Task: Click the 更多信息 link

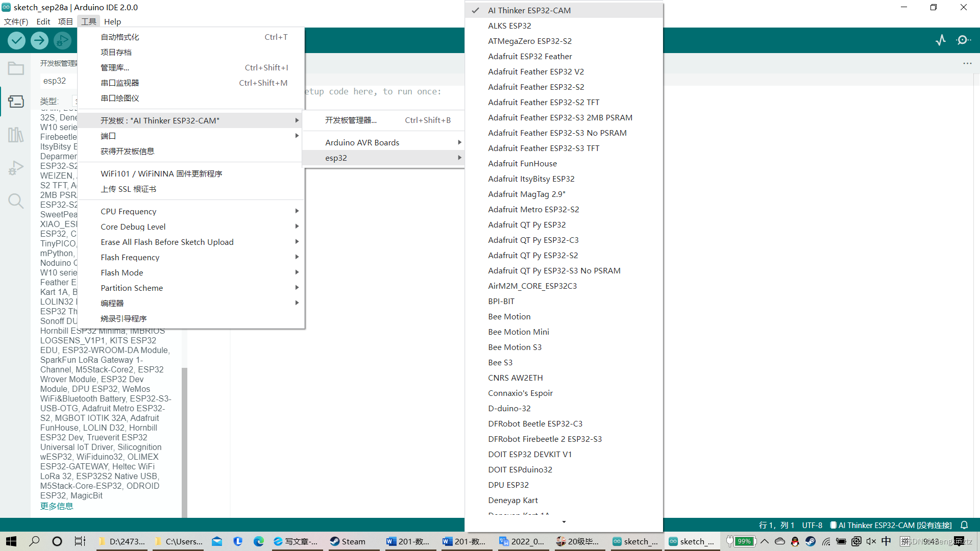Action: tap(57, 506)
